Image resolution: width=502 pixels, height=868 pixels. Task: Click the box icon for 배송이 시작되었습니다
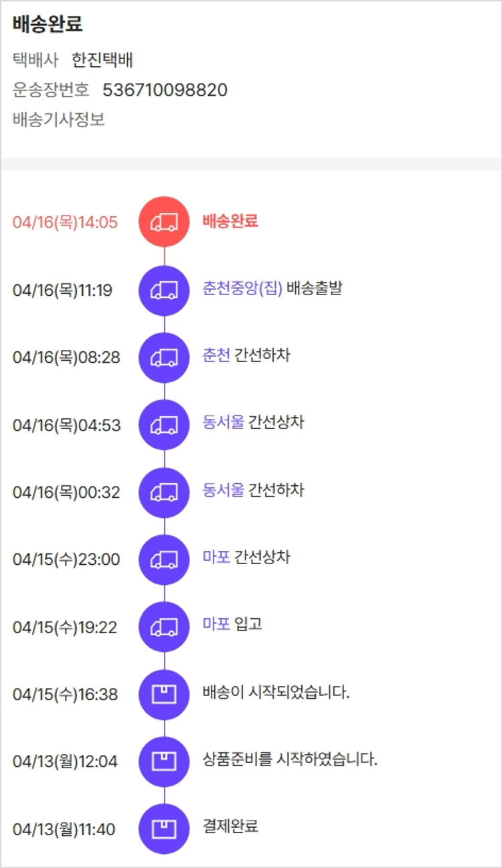click(164, 695)
